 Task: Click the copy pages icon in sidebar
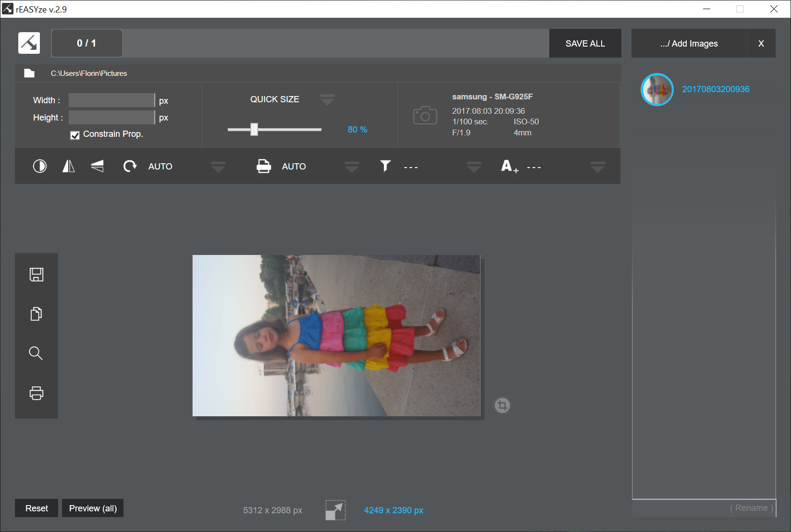[37, 314]
